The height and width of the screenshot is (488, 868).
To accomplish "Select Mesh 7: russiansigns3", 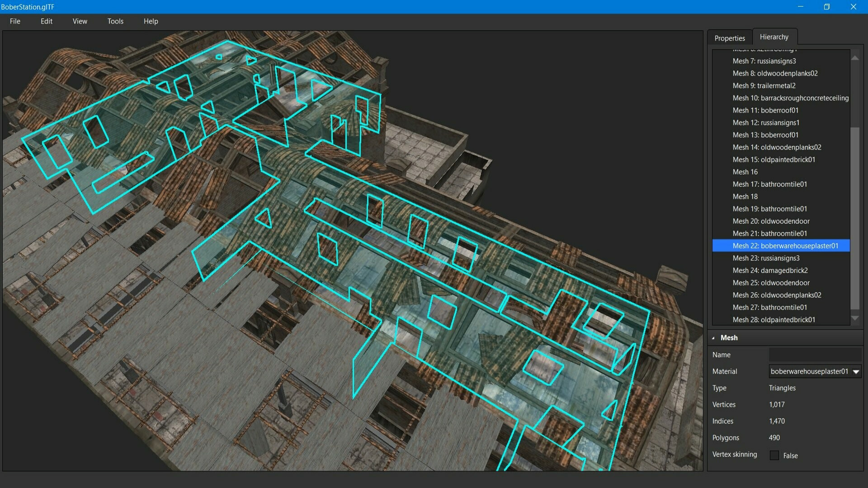I will click(x=764, y=61).
